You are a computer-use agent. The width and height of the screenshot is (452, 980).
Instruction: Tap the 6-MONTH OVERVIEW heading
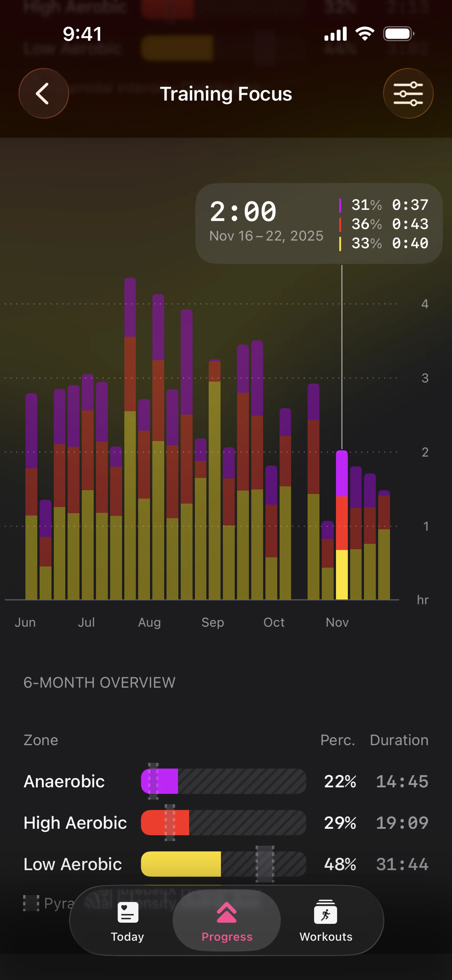tap(99, 683)
